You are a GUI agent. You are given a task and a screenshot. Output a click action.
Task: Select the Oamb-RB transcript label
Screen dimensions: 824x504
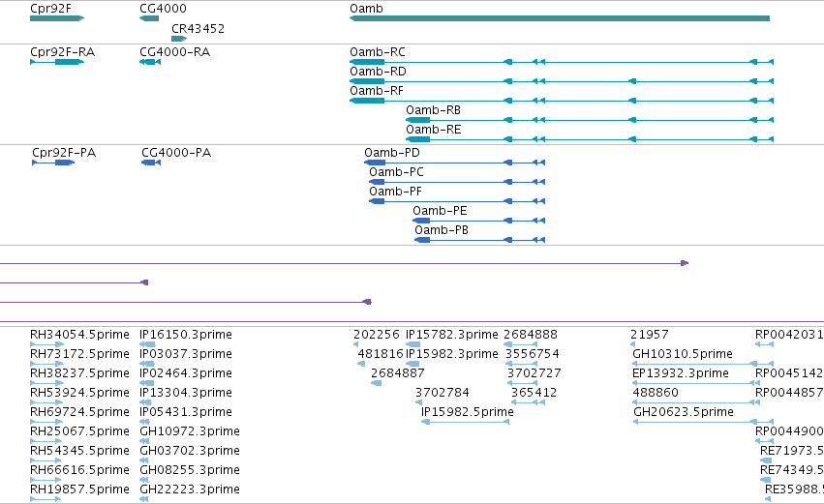[433, 110]
